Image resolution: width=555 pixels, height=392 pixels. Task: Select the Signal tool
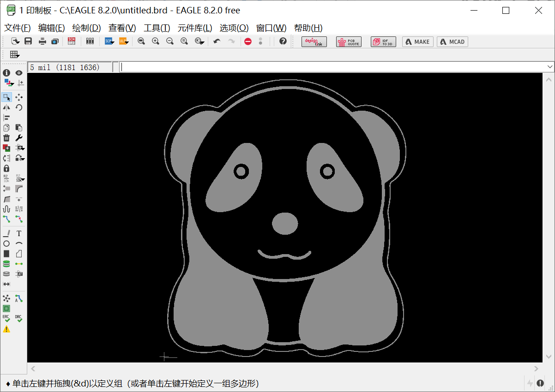click(19, 264)
